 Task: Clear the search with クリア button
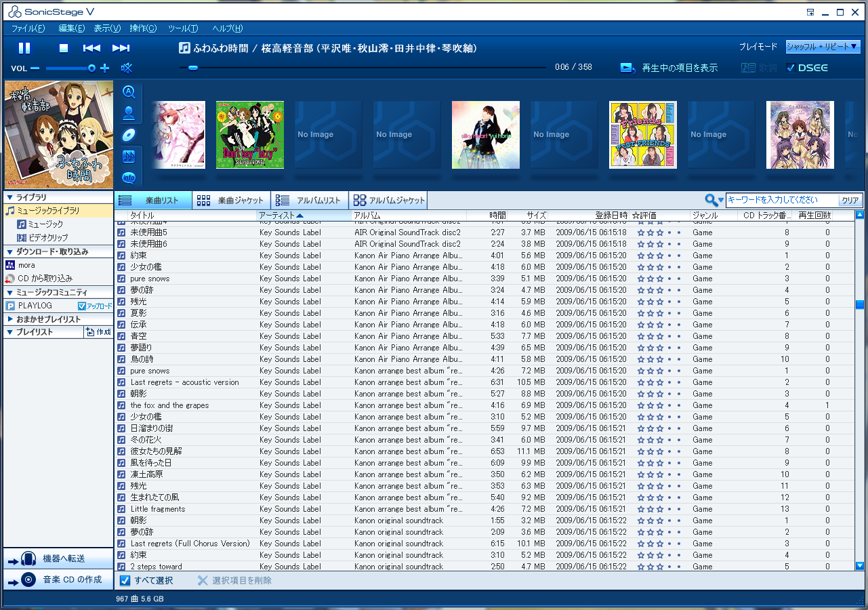pyautogui.click(x=850, y=201)
